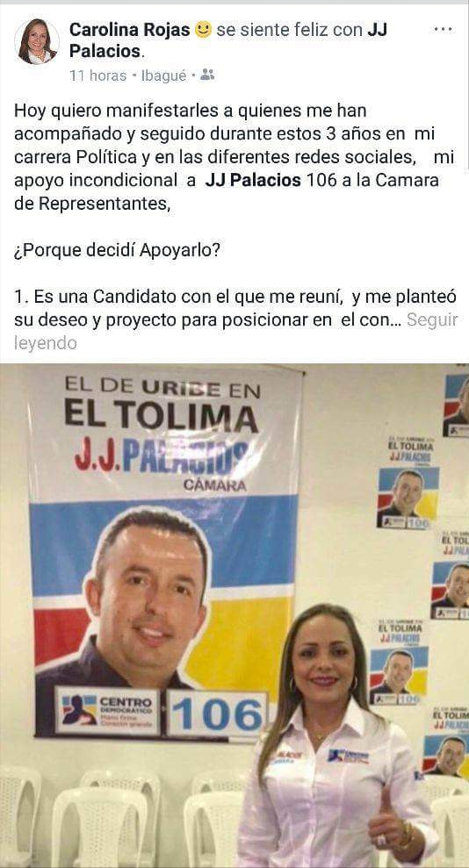469x868 pixels.
Task: Click the woman's face in the photo
Action: [324, 661]
